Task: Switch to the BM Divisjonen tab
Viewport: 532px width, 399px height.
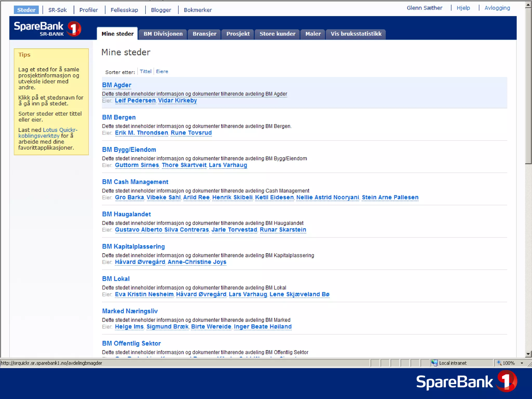Action: click(163, 34)
